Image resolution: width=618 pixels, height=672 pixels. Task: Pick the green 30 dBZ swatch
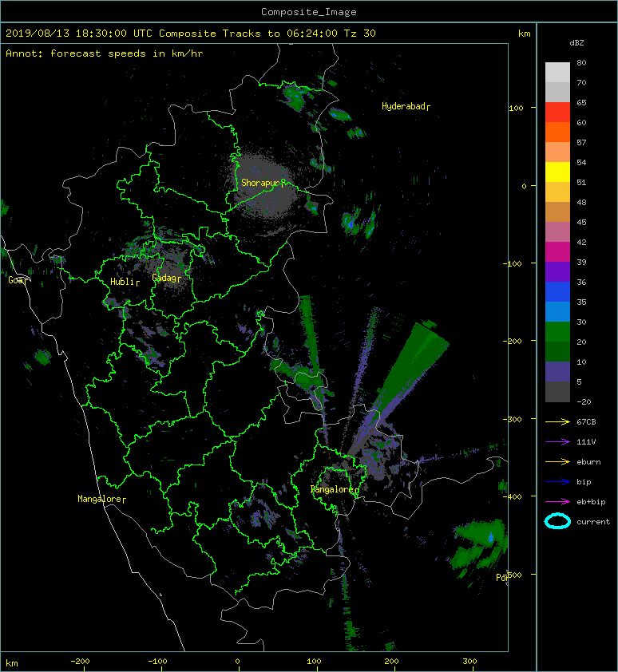click(557, 331)
